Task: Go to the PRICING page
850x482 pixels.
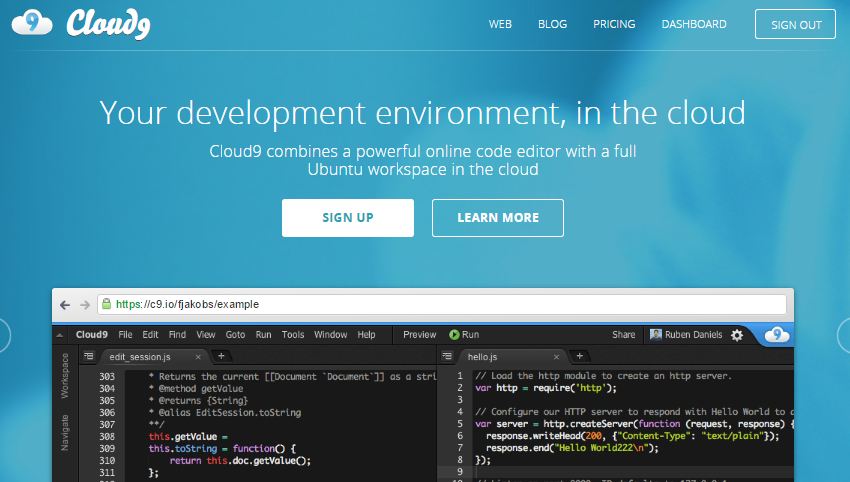Action: click(x=614, y=24)
